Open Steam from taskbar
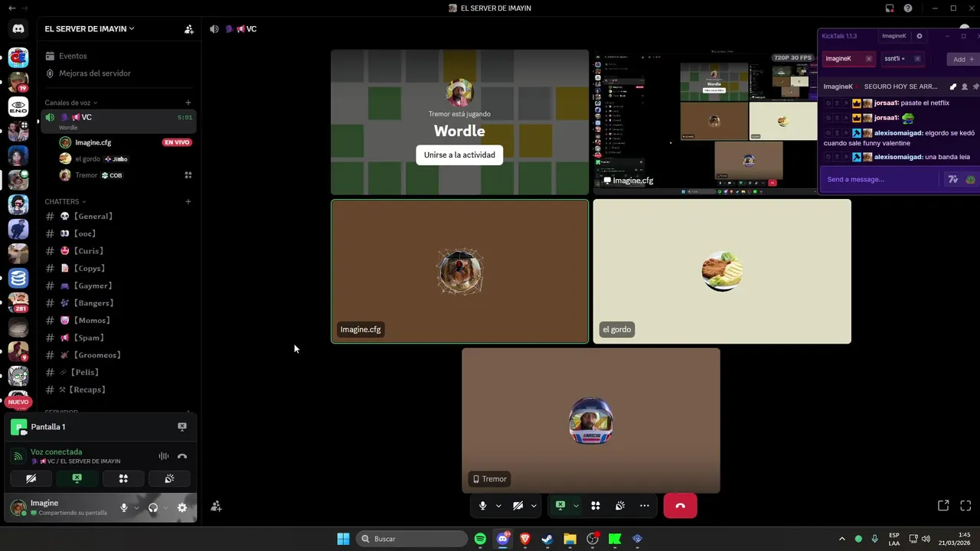The height and width of the screenshot is (551, 980). (547, 539)
